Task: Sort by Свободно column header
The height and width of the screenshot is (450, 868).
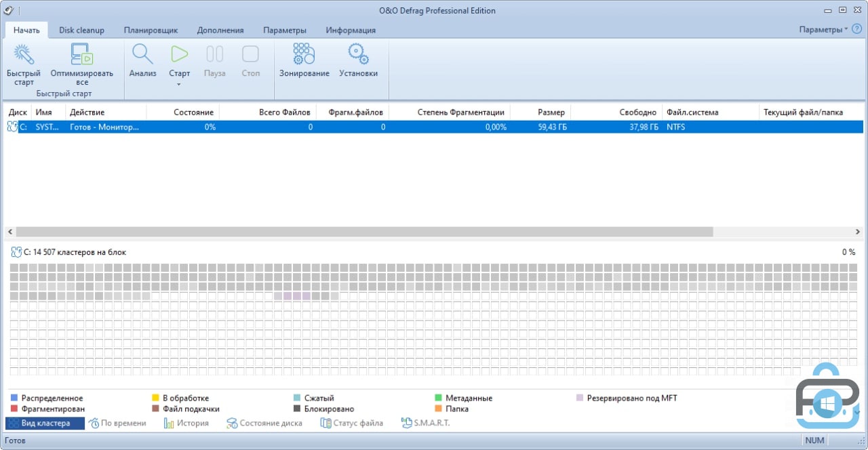Action: (616, 112)
